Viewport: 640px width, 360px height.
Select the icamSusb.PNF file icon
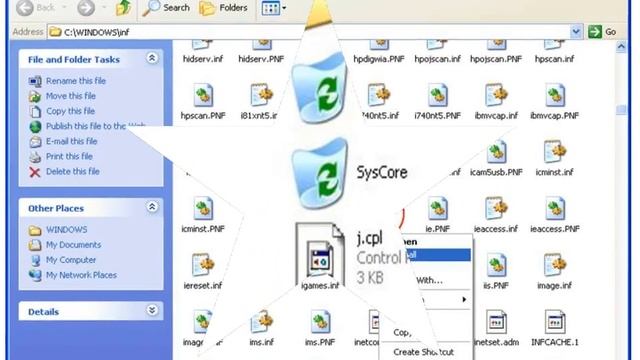coord(496,152)
